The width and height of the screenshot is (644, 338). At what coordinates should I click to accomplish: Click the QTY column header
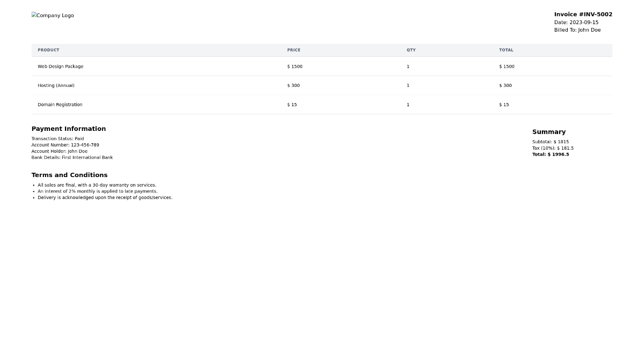[411, 50]
